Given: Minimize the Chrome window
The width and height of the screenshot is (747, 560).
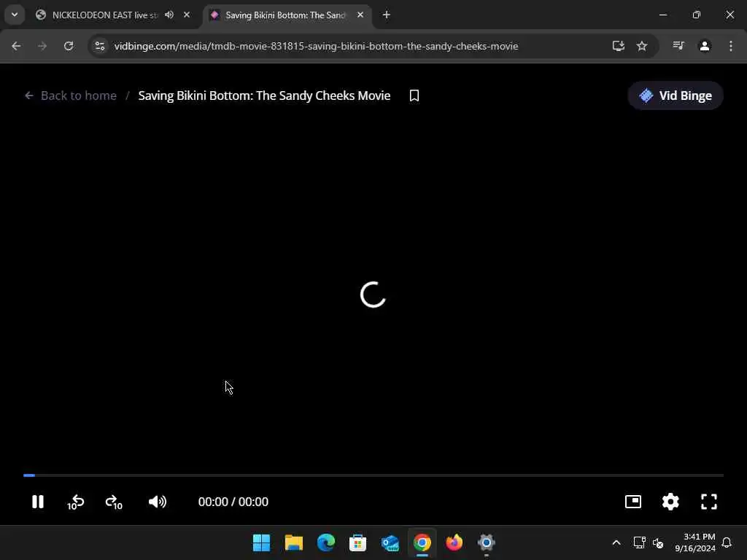Looking at the screenshot, I should click(x=663, y=15).
